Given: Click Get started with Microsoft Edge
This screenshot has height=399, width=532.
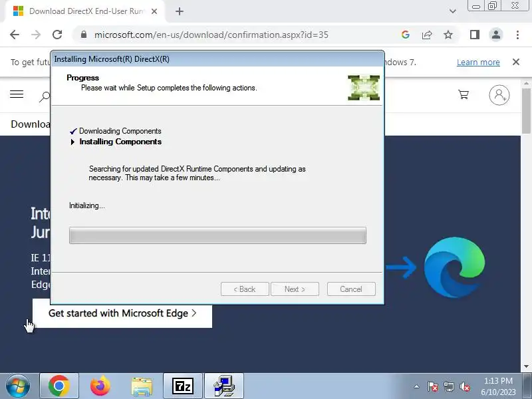Looking at the screenshot, I should coord(122,313).
